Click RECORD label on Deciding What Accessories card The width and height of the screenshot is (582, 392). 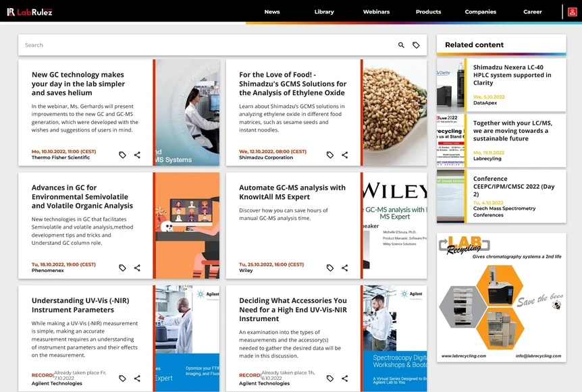click(x=250, y=375)
